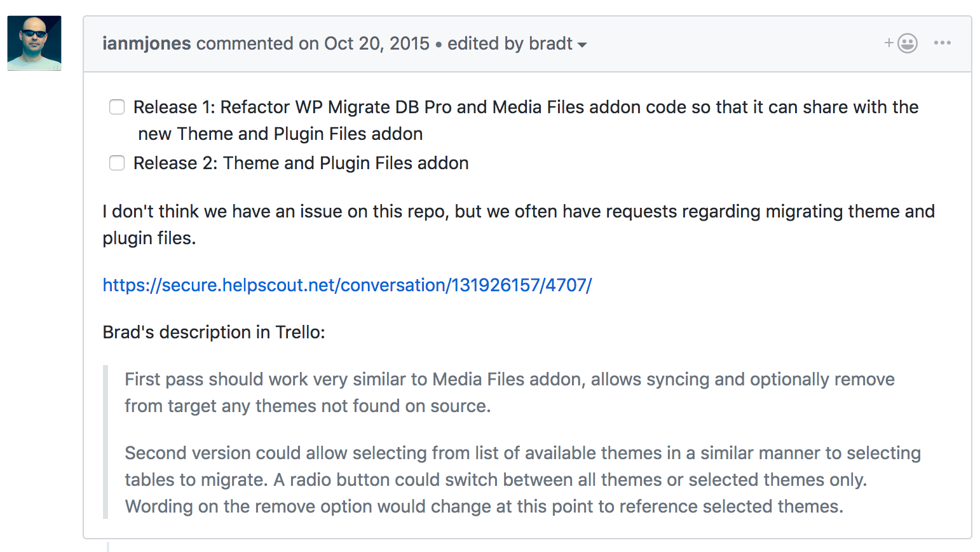Click the 'Brad's description in Trello' line
The image size is (980, 552).
[214, 332]
